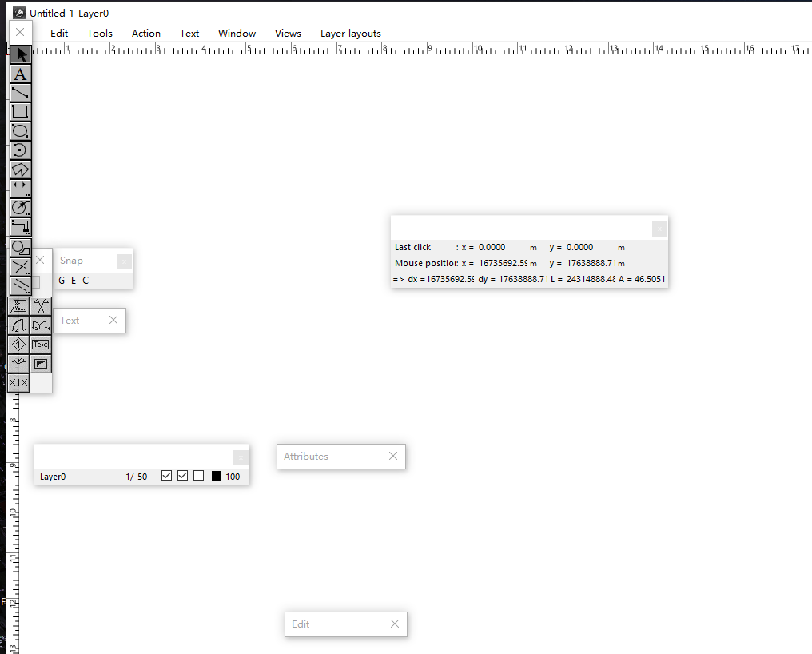Toggle the second checked Layer0 checkbox
812x654 pixels.
coord(182,476)
